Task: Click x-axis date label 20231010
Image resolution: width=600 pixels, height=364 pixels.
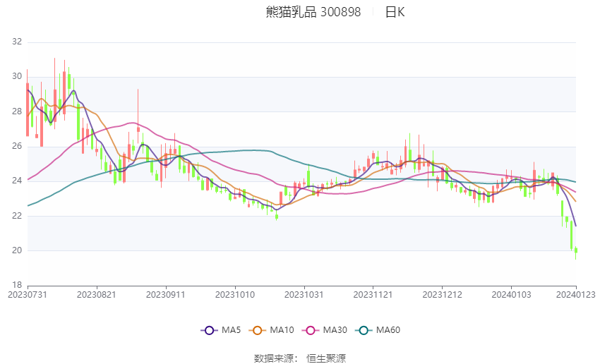Action: [235, 295]
